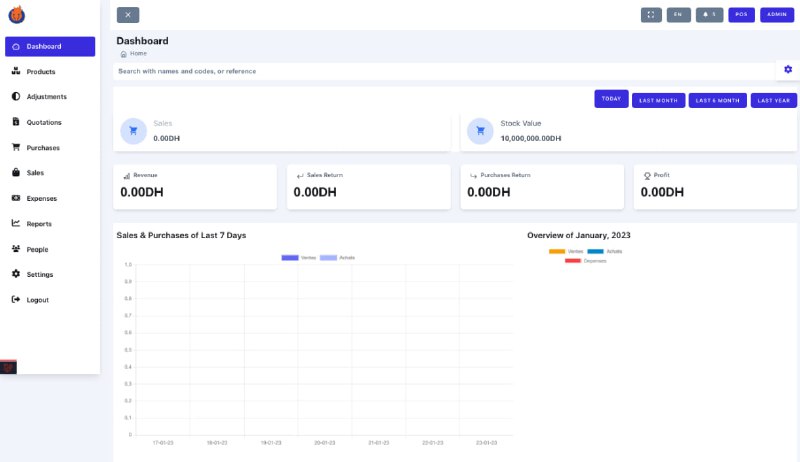This screenshot has width=800, height=462.
Task: Open Sales in the sidebar
Action: [50, 173]
